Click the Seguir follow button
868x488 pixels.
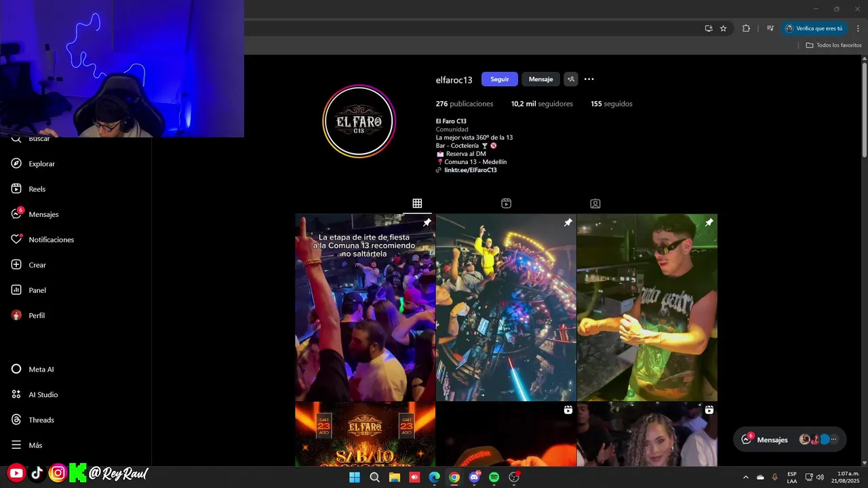pos(500,79)
